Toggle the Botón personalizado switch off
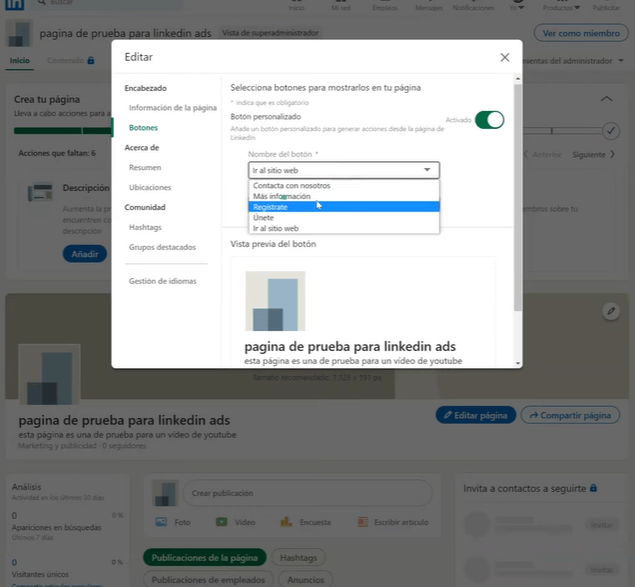This screenshot has width=635, height=587. coord(489,120)
